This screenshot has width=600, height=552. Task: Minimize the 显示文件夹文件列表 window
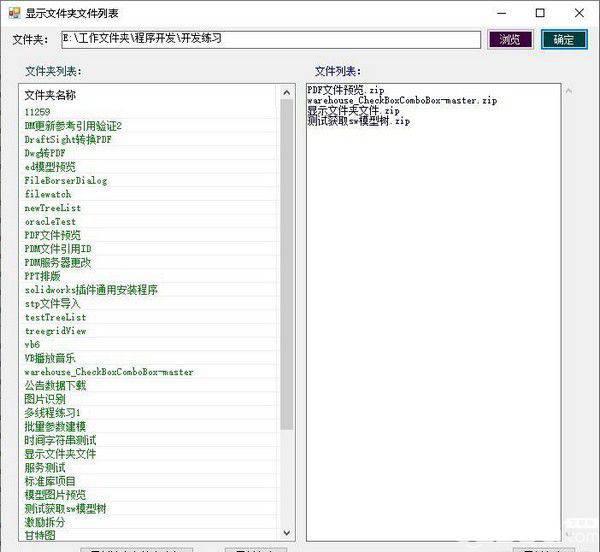(502, 13)
